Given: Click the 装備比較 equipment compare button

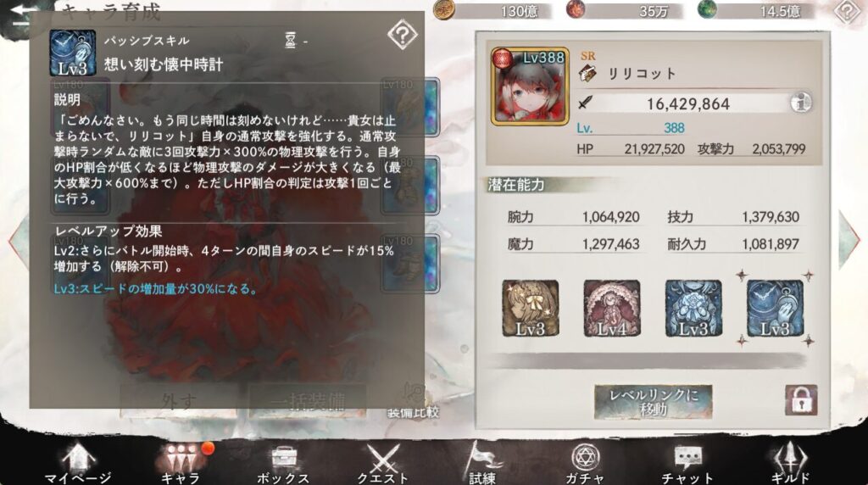Looking at the screenshot, I should point(413,403).
